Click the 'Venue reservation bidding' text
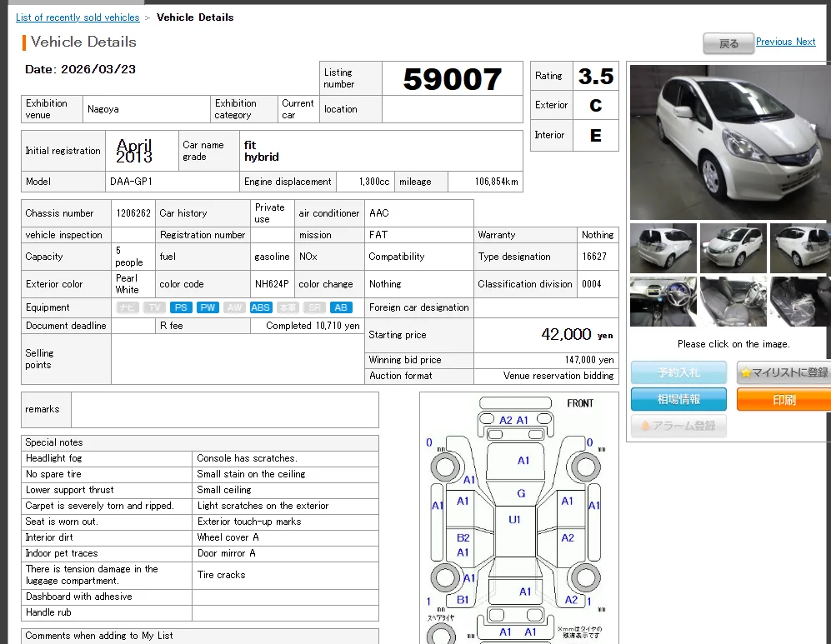 pos(558,376)
